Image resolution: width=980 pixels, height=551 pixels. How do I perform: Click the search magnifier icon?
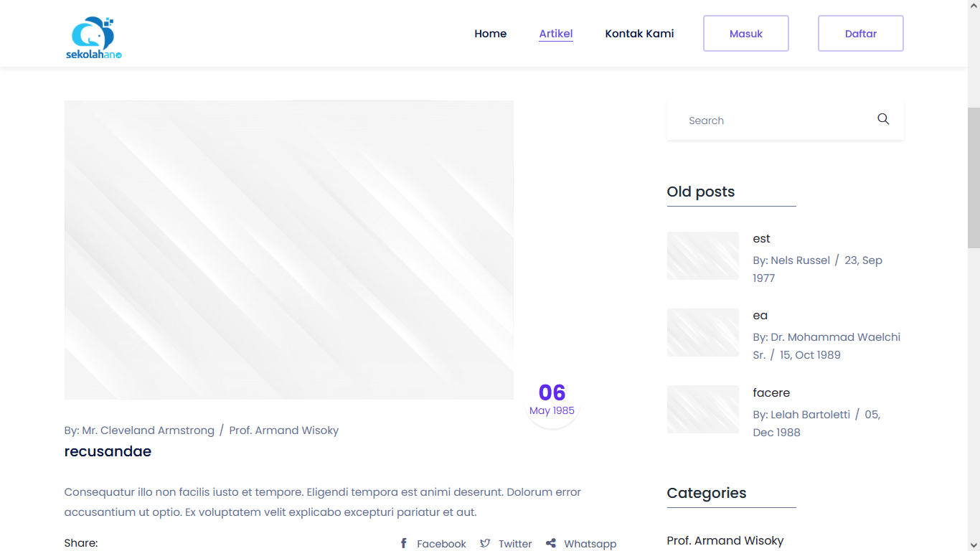(883, 120)
